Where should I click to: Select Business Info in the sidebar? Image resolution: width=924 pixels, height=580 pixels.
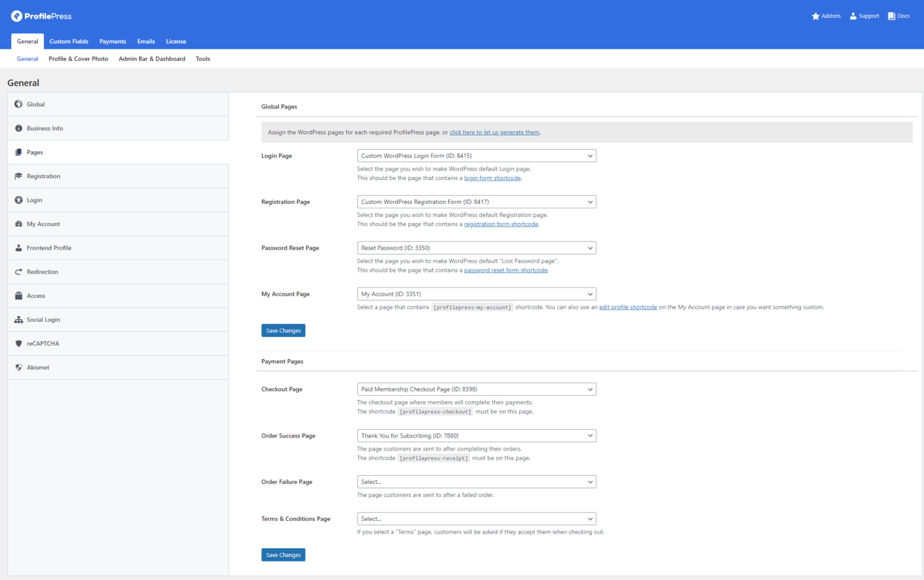pyautogui.click(x=118, y=128)
